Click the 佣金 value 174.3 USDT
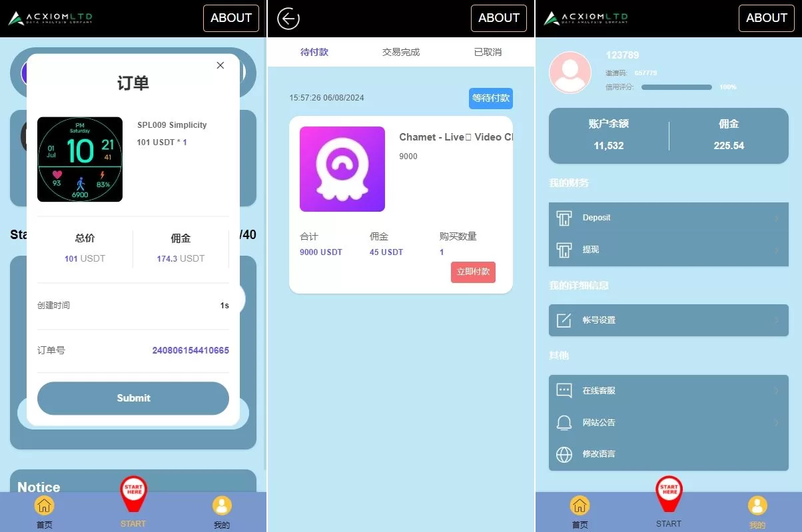 click(x=181, y=258)
